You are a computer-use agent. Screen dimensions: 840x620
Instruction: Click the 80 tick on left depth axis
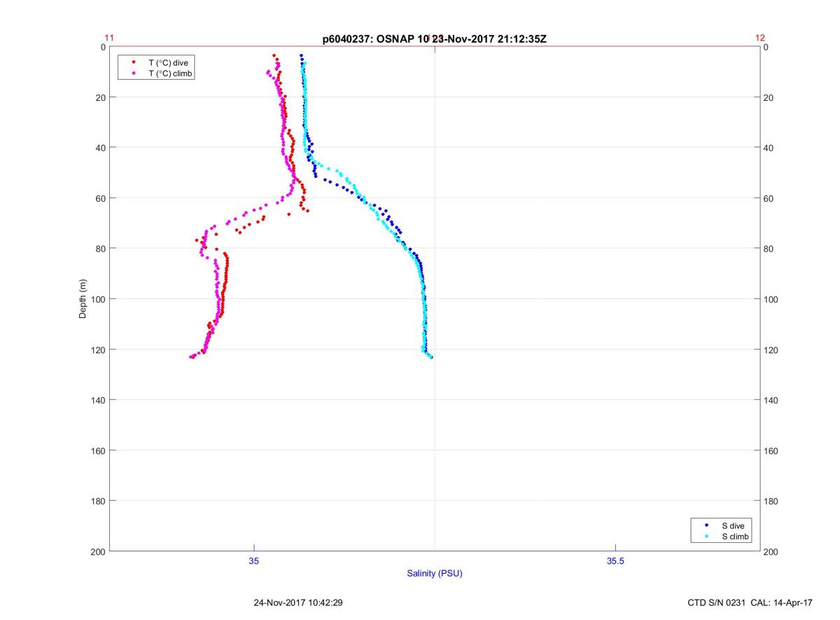click(101, 249)
